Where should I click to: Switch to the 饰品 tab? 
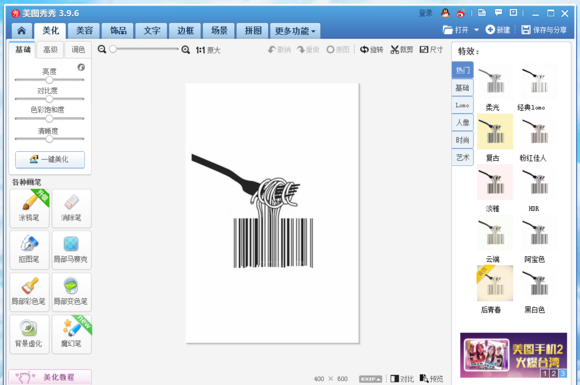[118, 31]
